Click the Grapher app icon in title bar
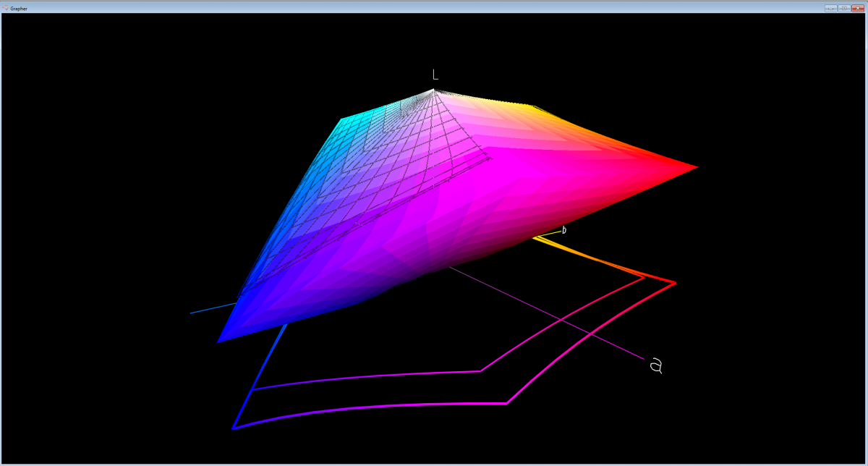868x466 pixels. pos(5,7)
